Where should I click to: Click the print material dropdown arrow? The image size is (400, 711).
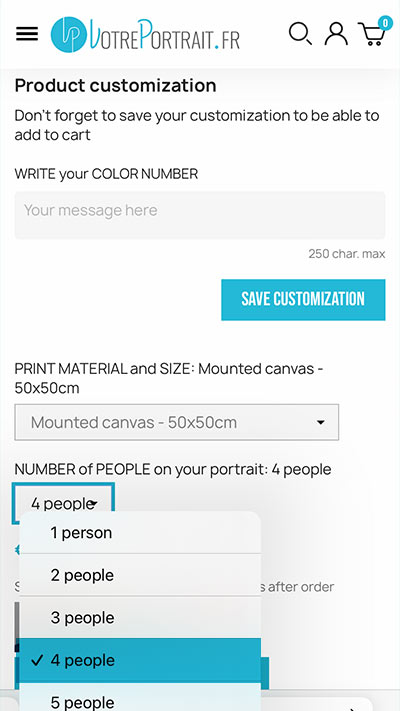(321, 423)
